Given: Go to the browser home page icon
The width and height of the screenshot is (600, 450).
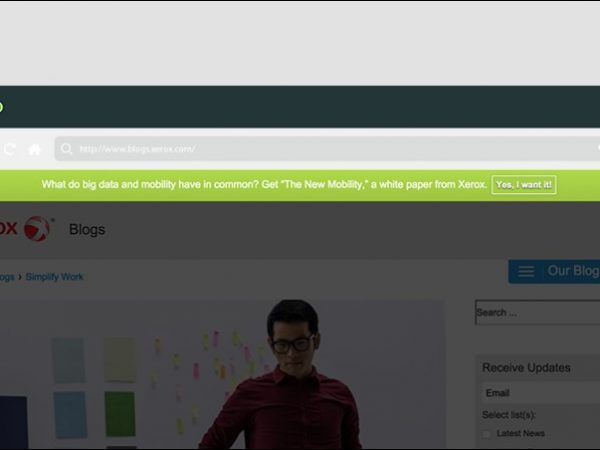Looking at the screenshot, I should tap(35, 149).
